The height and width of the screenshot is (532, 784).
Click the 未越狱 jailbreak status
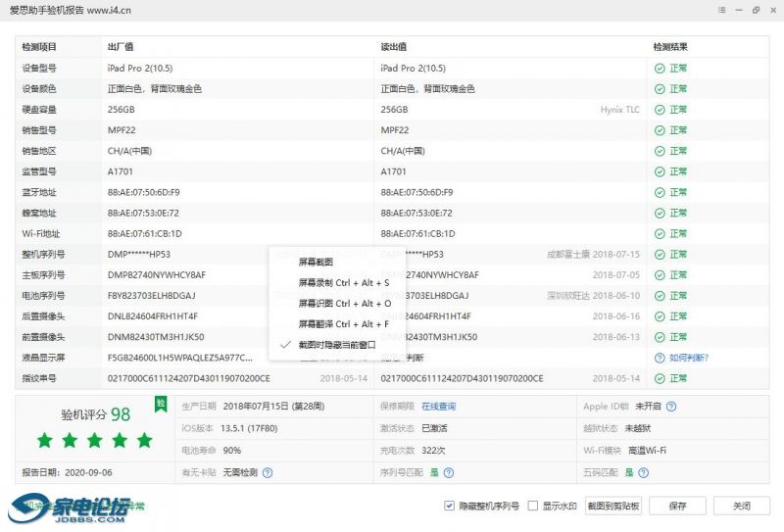pos(638,428)
